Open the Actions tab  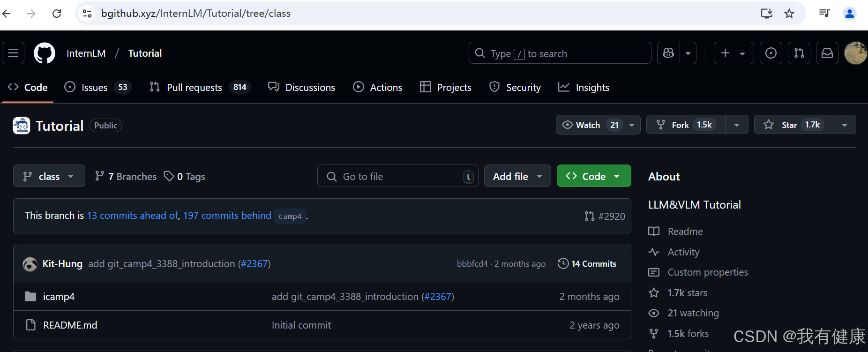(378, 87)
